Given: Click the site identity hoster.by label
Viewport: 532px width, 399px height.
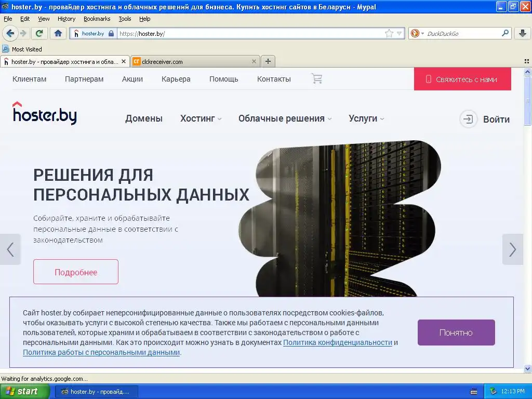Looking at the screenshot, I should click(x=93, y=33).
